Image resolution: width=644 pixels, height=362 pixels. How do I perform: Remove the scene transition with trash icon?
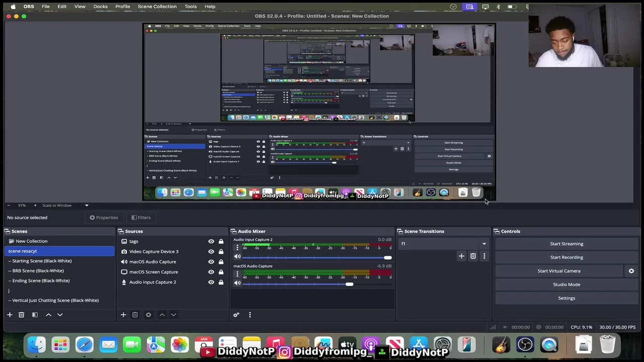coord(473,256)
